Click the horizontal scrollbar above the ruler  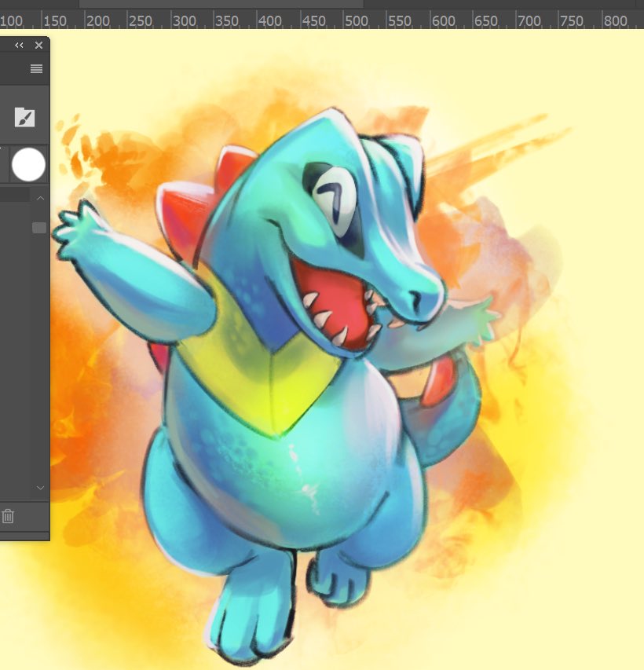coord(221,4)
